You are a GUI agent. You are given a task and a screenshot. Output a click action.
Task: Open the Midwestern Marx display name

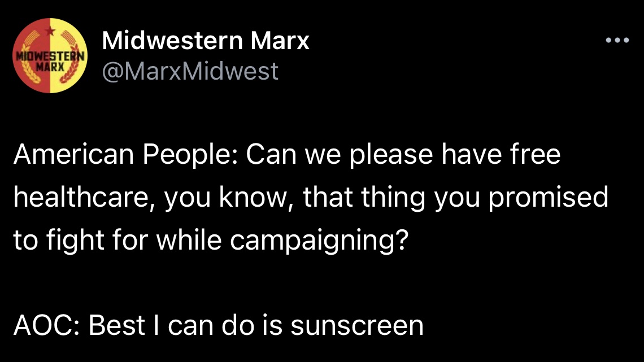[206, 41]
